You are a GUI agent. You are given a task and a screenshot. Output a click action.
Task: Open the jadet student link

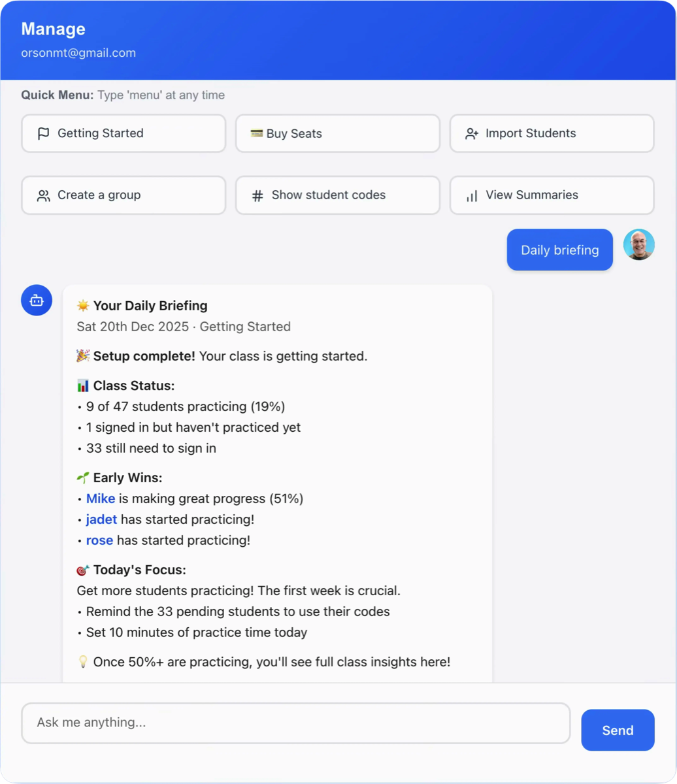[101, 519]
